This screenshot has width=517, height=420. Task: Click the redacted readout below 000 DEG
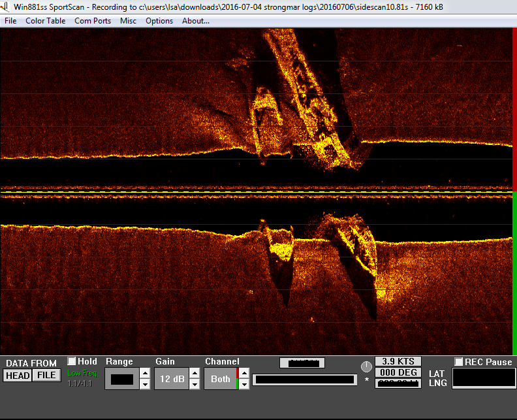398,383
